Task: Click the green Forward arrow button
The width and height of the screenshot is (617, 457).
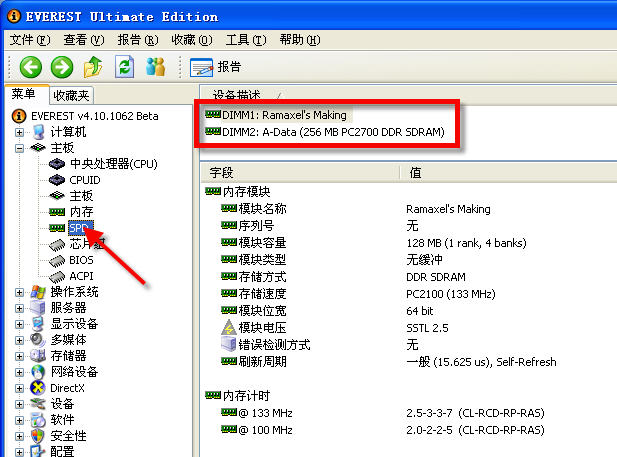Action: (62, 67)
